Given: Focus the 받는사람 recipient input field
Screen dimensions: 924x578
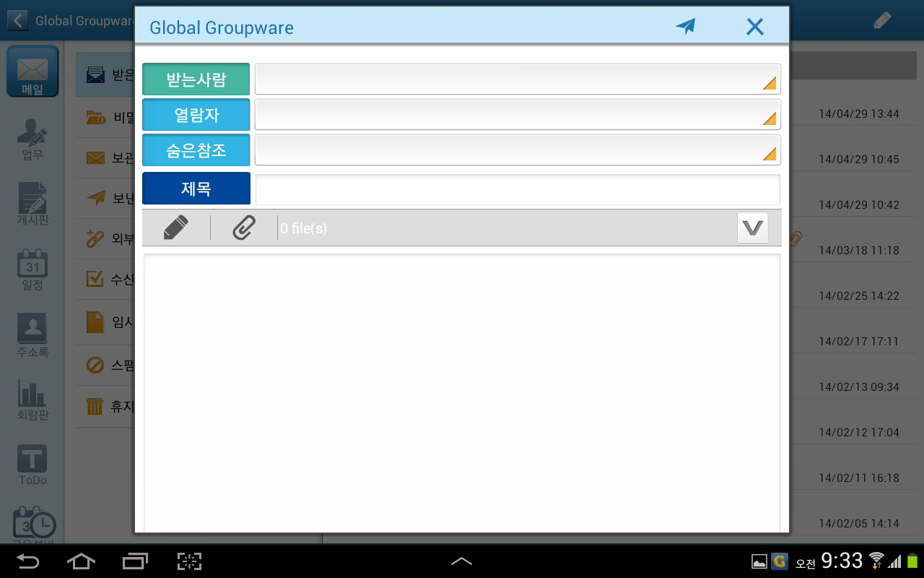Looking at the screenshot, I should point(518,79).
